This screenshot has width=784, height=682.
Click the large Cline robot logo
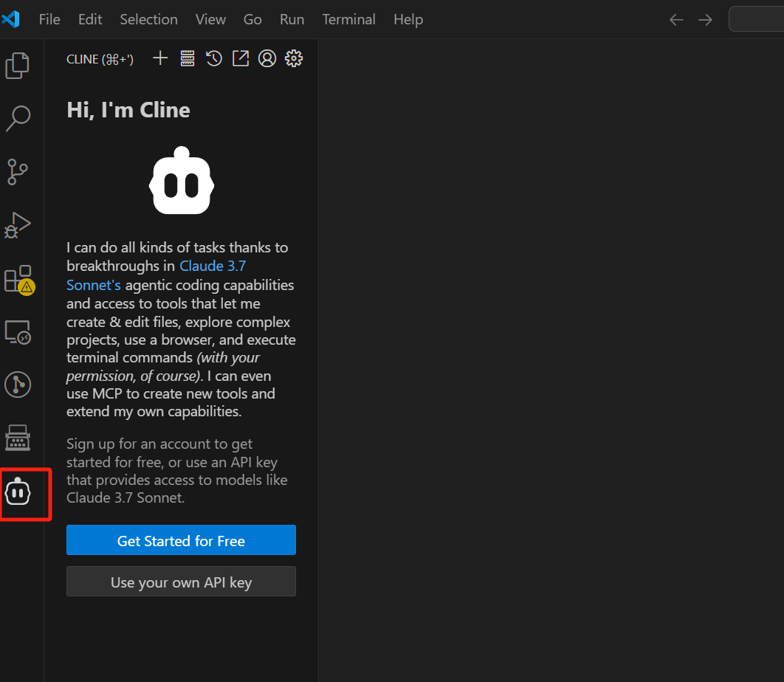182,181
